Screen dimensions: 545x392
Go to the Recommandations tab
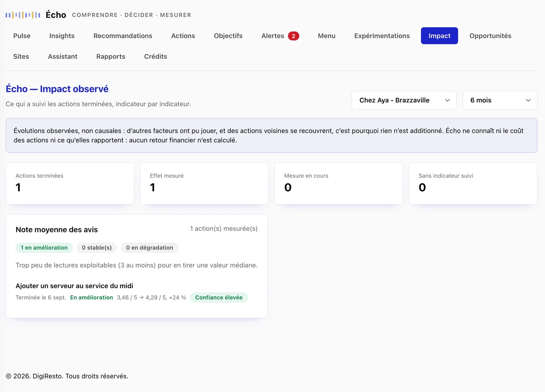(x=123, y=36)
